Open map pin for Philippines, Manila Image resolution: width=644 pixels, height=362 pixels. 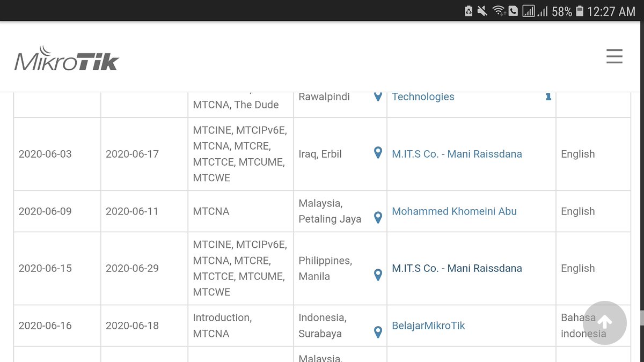click(378, 275)
